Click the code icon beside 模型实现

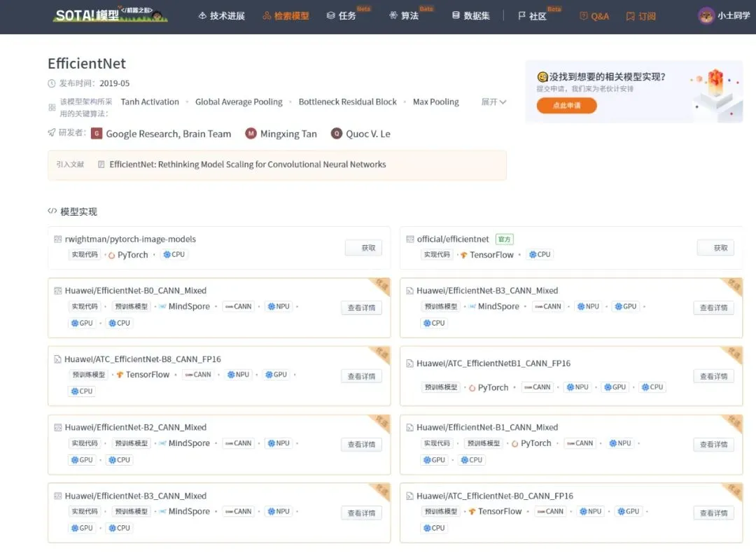pyautogui.click(x=52, y=211)
